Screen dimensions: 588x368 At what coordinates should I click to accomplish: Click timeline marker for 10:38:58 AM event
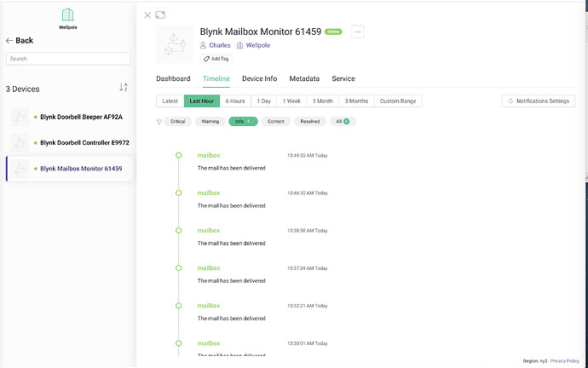click(178, 231)
